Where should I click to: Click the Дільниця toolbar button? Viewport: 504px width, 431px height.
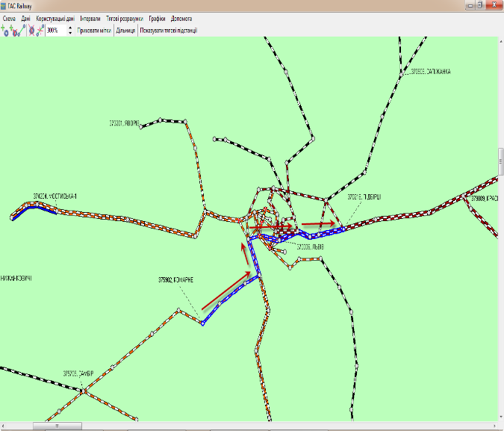click(125, 31)
